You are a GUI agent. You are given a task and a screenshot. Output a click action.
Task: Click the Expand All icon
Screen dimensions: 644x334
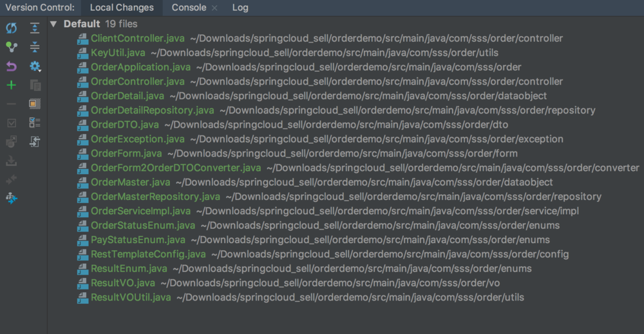point(35,28)
